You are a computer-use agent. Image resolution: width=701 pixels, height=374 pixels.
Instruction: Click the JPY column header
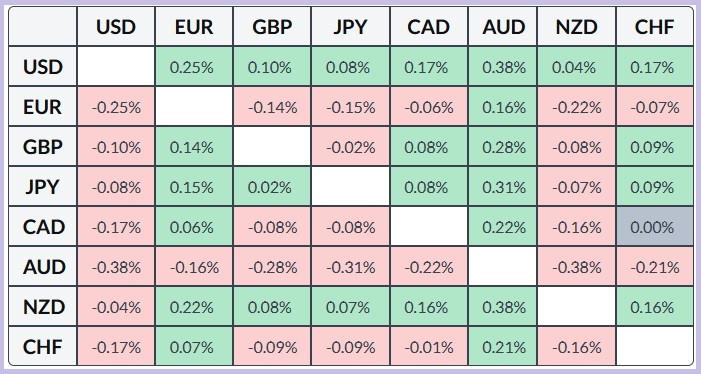pyautogui.click(x=351, y=27)
